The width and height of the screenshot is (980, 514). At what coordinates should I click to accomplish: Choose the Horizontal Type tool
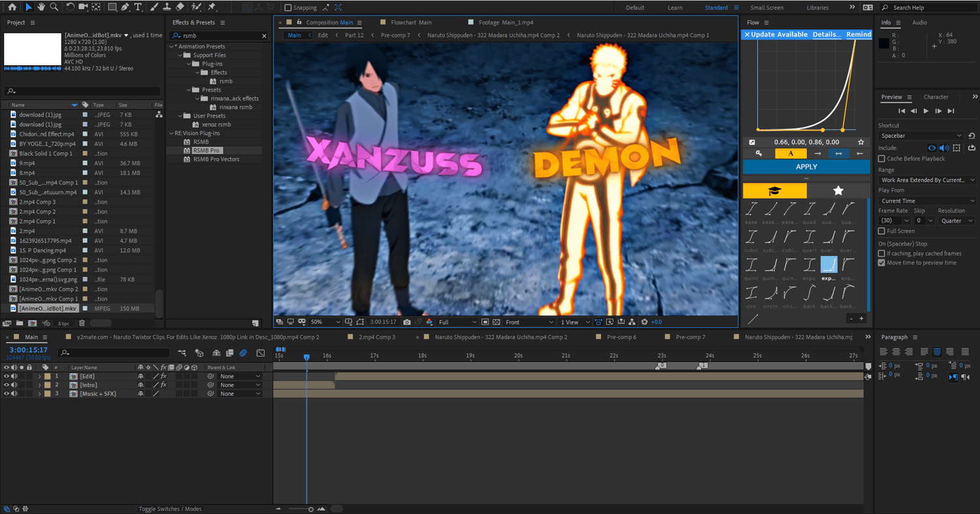coord(138,7)
